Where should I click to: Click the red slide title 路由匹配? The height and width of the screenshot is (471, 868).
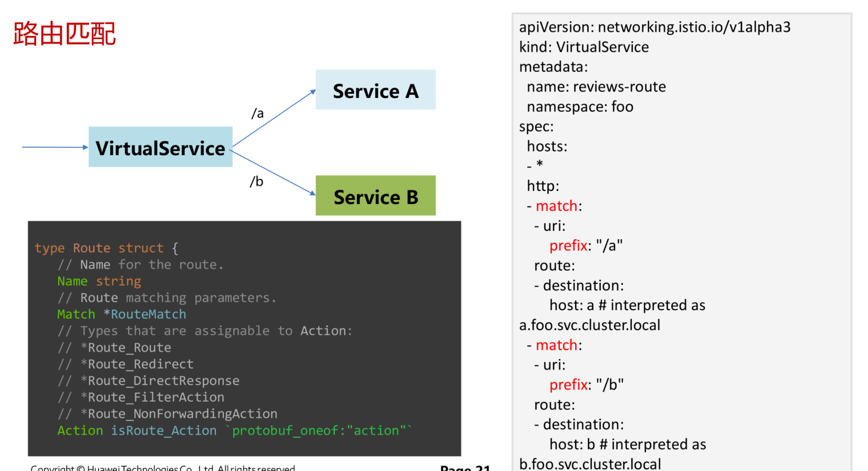point(65,34)
